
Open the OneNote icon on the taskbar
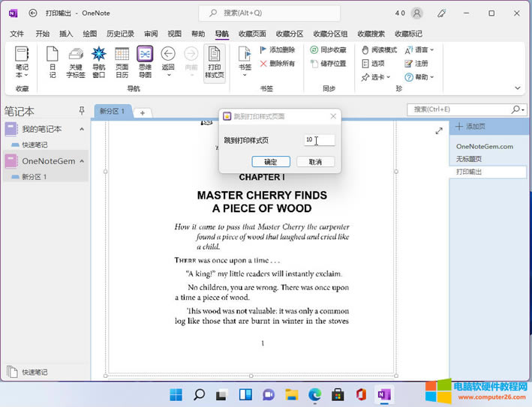(384, 394)
